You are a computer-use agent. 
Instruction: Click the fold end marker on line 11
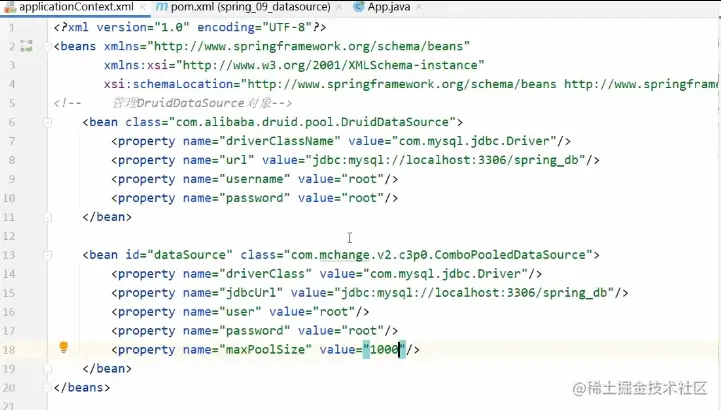47,217
